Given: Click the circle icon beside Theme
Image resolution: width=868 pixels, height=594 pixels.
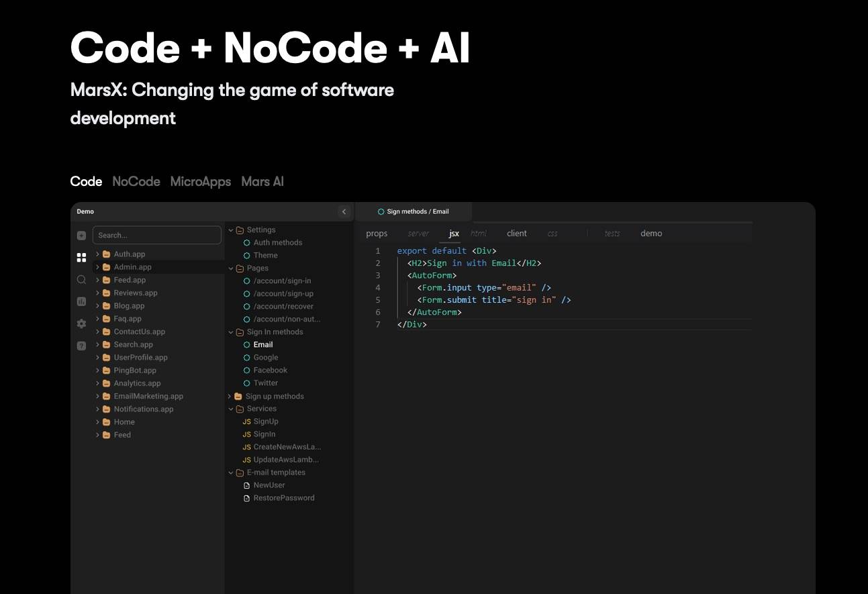Looking at the screenshot, I should coord(247,256).
